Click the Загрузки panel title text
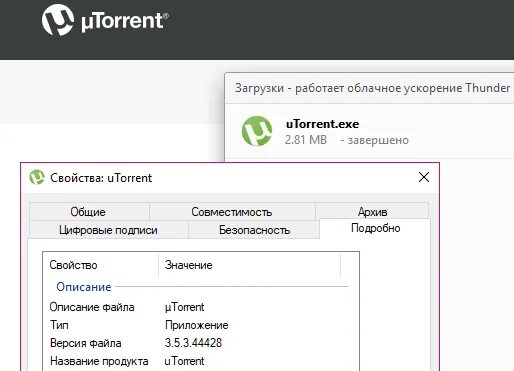The height and width of the screenshot is (371, 514). 372,88
